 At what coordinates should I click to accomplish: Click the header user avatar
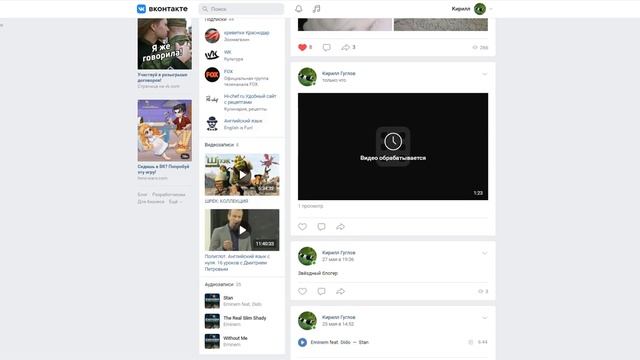point(480,9)
